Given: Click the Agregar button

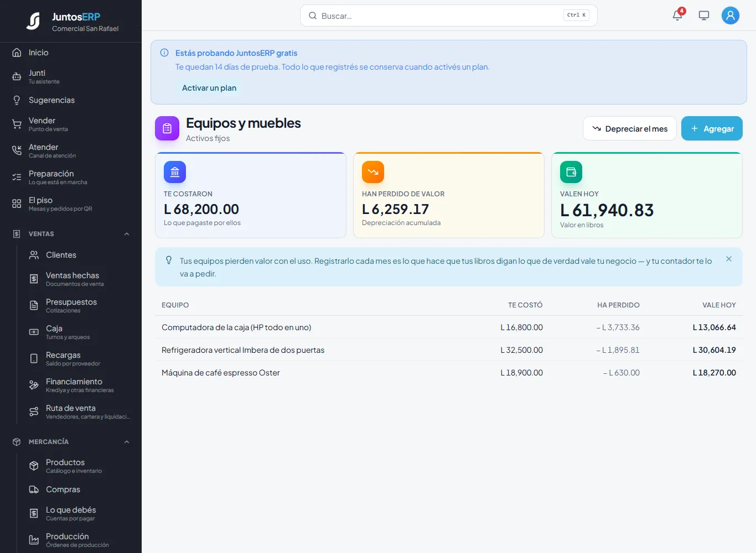Looking at the screenshot, I should (x=712, y=128).
